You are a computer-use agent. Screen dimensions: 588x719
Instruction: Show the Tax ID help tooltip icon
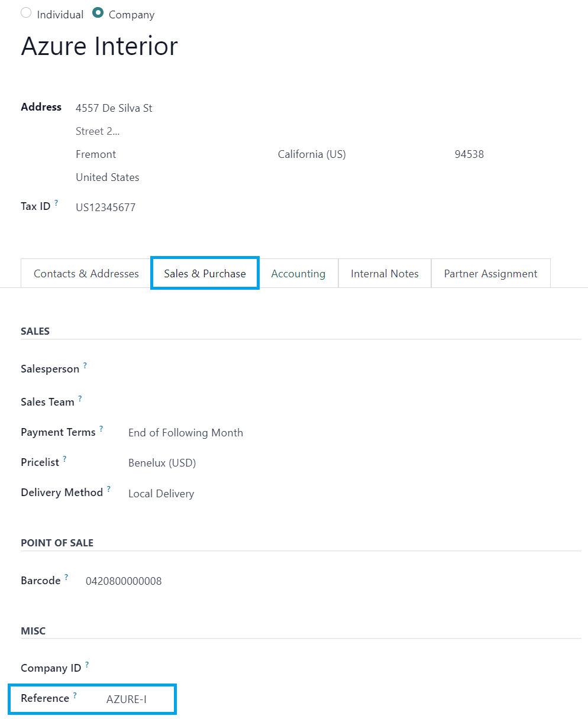(x=56, y=203)
